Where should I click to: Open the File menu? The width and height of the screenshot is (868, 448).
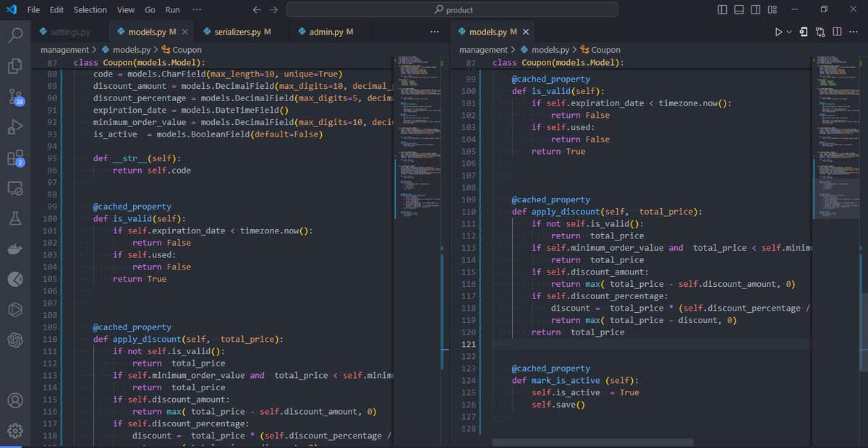33,10
